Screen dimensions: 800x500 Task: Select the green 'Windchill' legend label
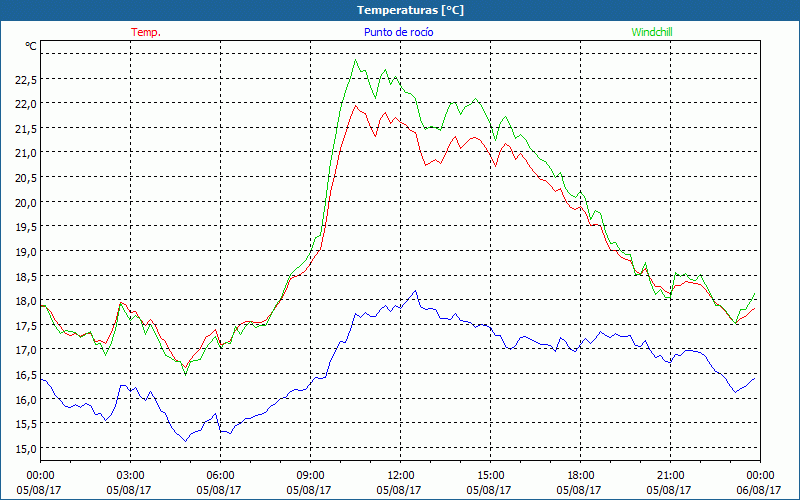click(652, 32)
